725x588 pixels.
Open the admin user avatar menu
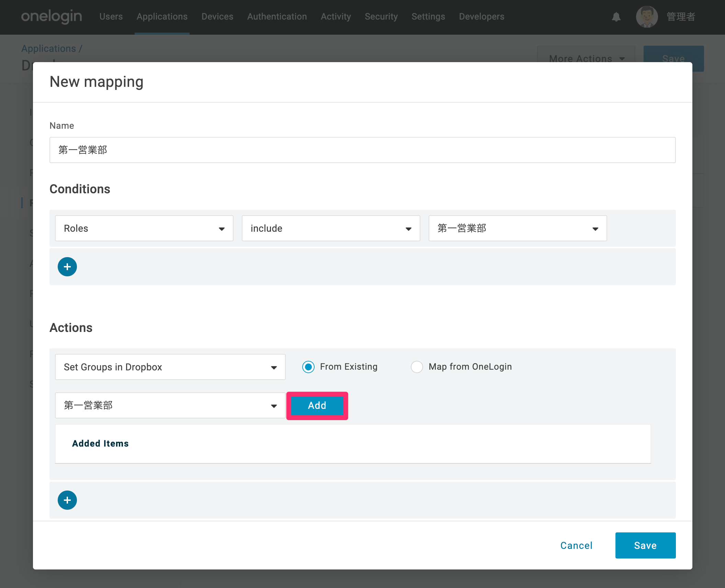coord(647,17)
